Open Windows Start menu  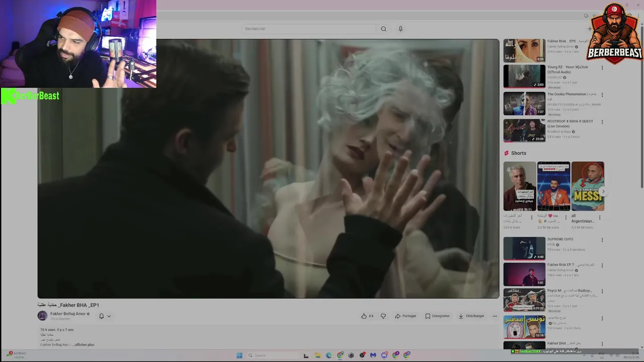239,355
